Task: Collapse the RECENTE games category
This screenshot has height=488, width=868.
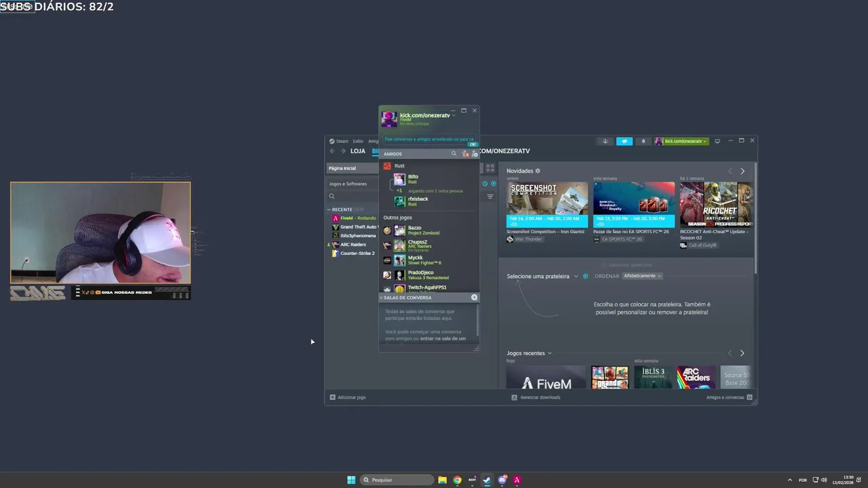Action: (330, 209)
